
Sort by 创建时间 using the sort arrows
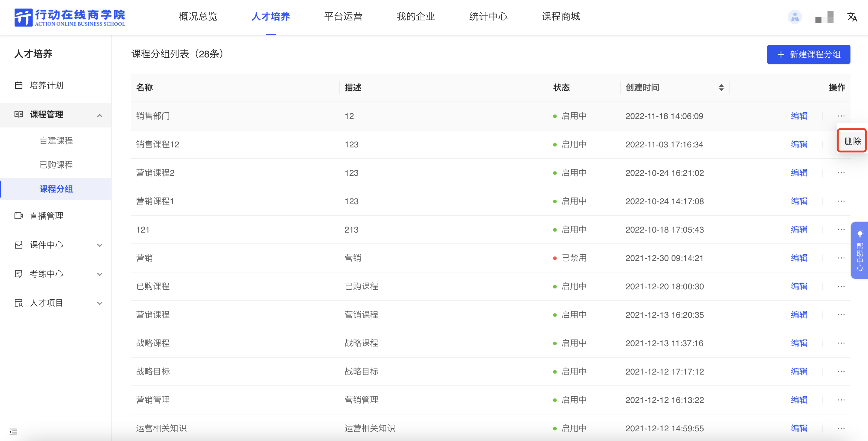coord(721,88)
